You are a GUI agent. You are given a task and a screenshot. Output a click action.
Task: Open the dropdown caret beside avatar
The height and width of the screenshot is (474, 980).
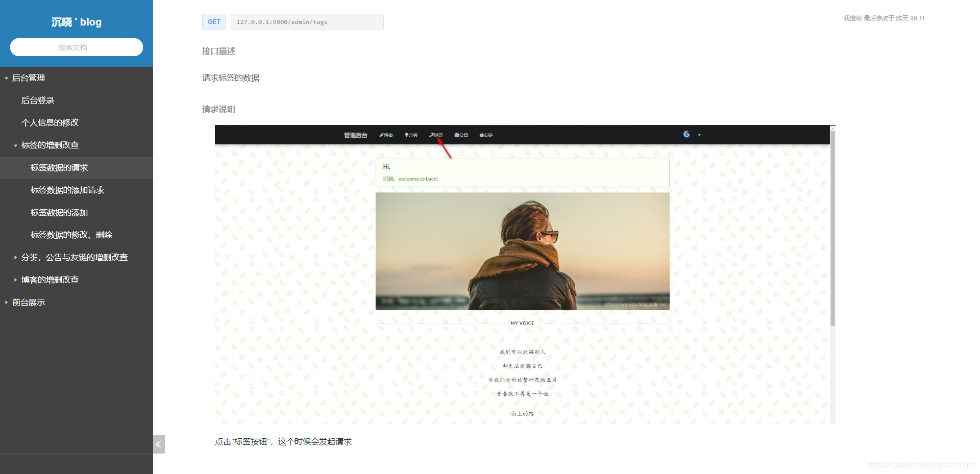699,135
